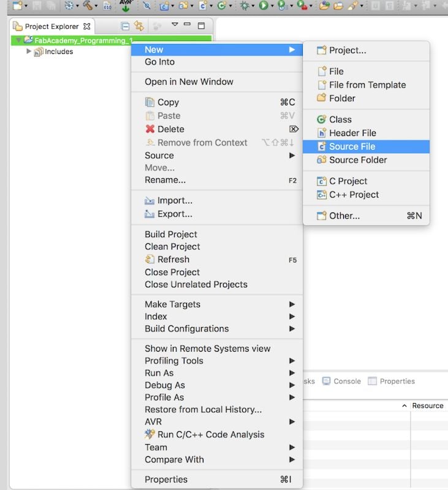Choose Rename... from the menu

click(217, 180)
